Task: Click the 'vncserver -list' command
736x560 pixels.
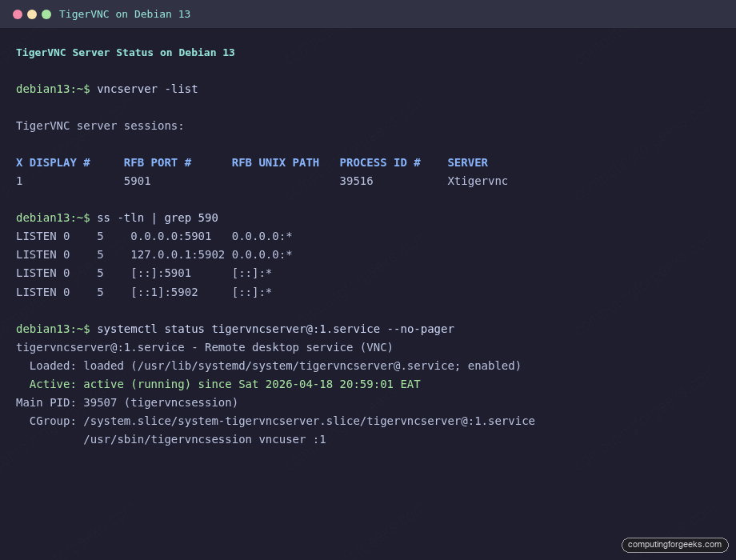Action: pyautogui.click(x=147, y=89)
